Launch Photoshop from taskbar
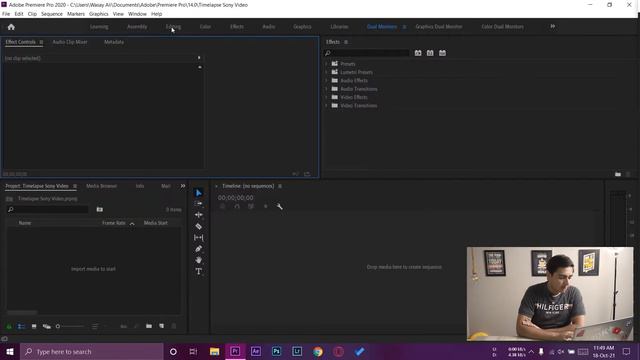Screen dimensions: 640x360 point(276,351)
